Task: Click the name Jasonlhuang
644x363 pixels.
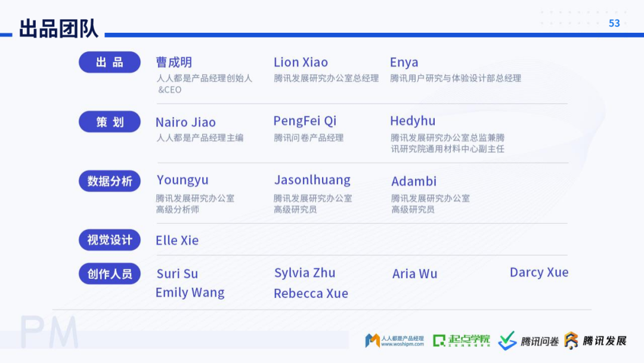Action: (312, 180)
